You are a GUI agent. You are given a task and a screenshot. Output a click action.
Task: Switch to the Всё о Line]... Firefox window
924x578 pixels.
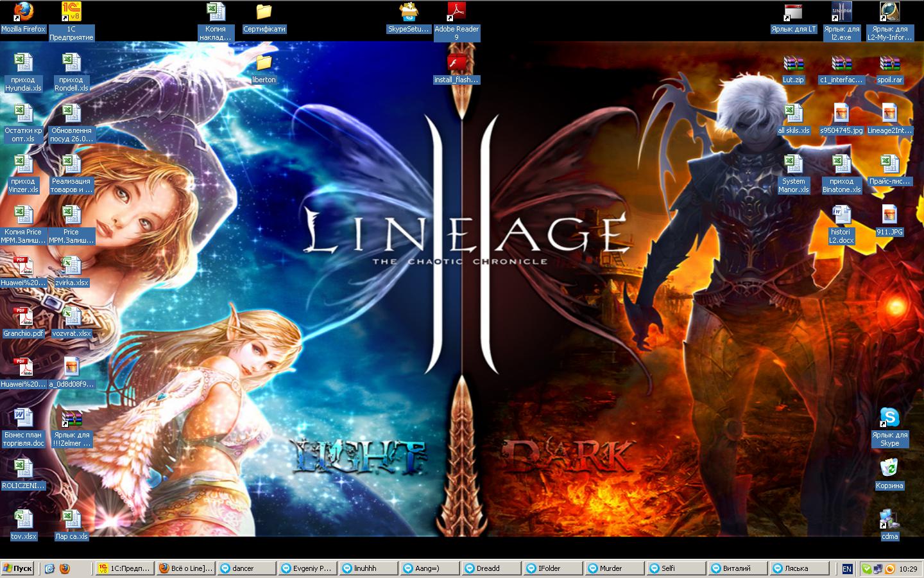pos(185,568)
